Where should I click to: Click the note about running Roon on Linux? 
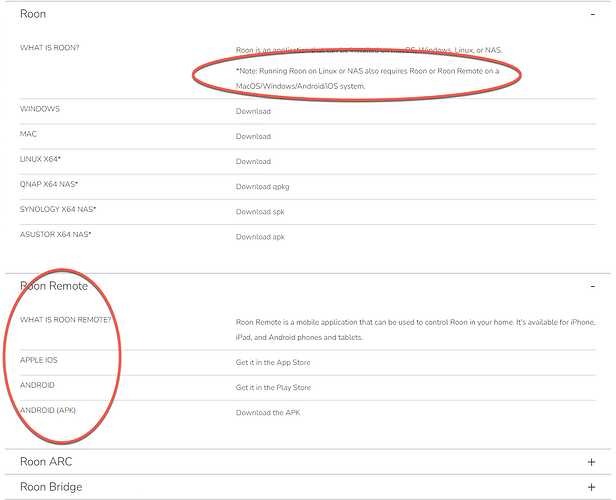[367, 79]
